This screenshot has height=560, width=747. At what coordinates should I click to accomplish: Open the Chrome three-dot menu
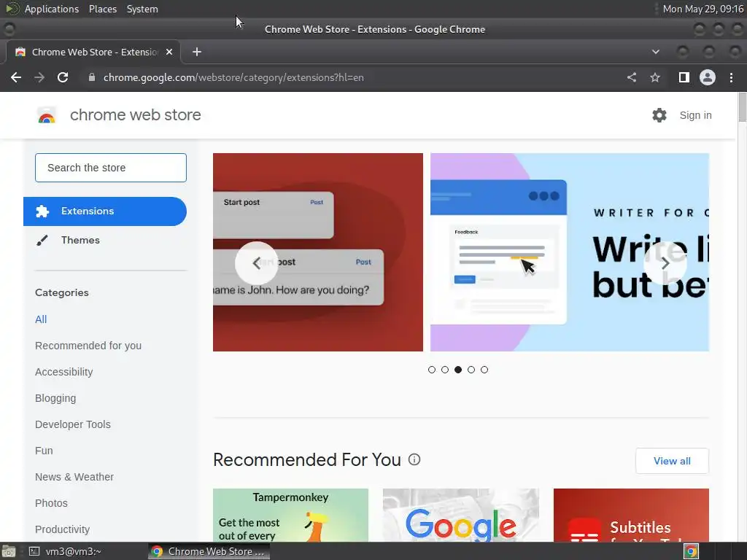tap(731, 77)
